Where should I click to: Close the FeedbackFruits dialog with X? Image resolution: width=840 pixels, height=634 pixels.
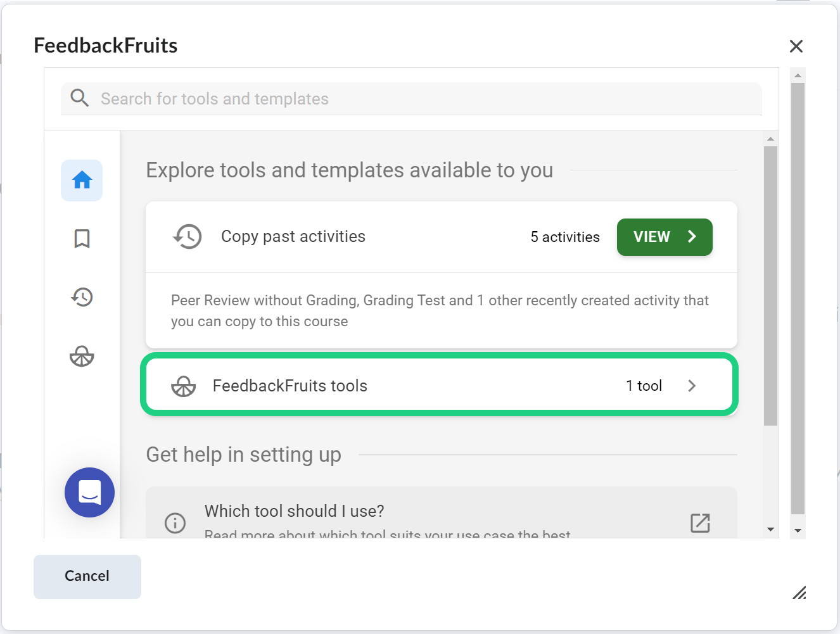click(x=796, y=46)
